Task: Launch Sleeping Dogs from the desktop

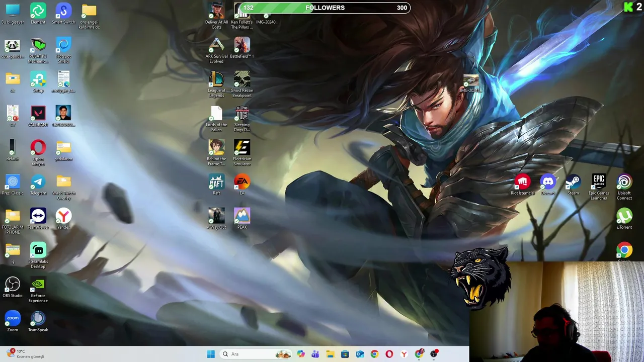Action: pos(242,119)
